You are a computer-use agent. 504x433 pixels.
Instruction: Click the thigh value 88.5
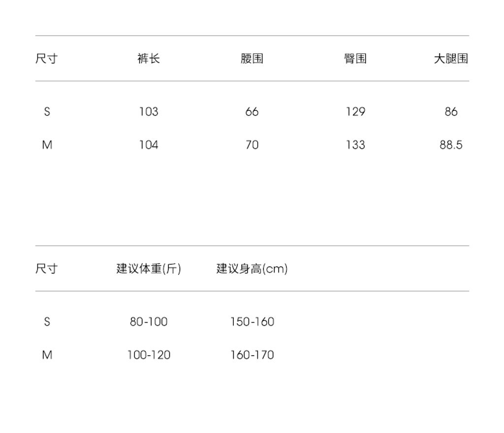(451, 145)
